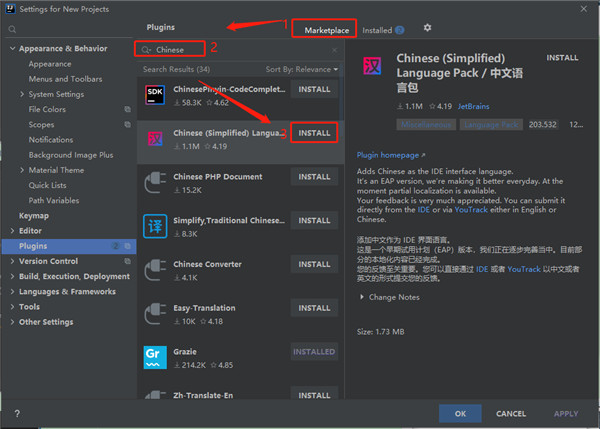
Task: Click the help question mark icon
Action: [17, 414]
